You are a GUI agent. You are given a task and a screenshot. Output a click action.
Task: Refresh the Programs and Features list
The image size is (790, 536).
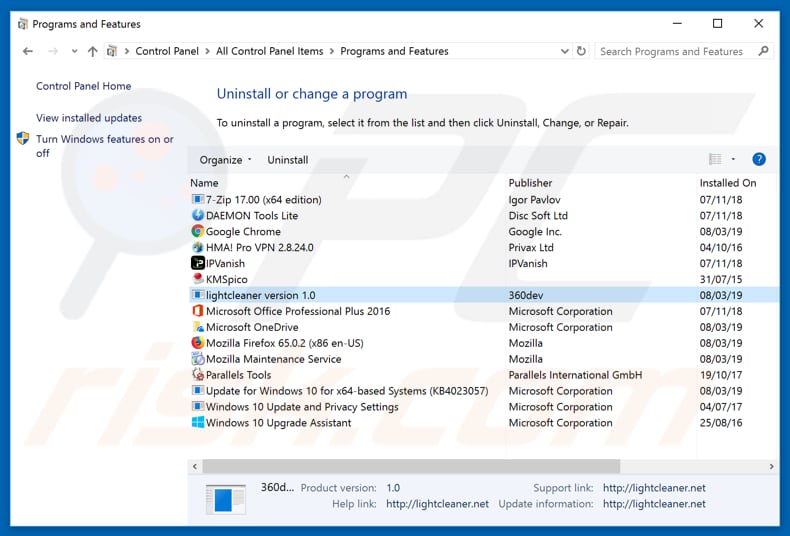click(x=581, y=51)
